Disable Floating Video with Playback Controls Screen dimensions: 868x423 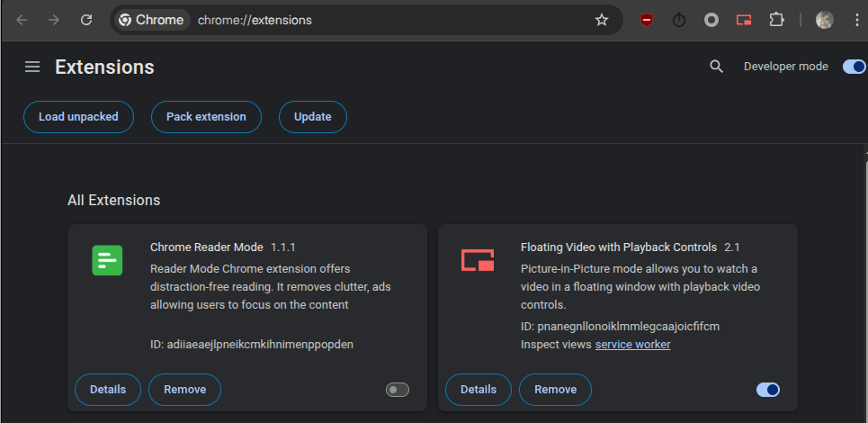pos(768,390)
